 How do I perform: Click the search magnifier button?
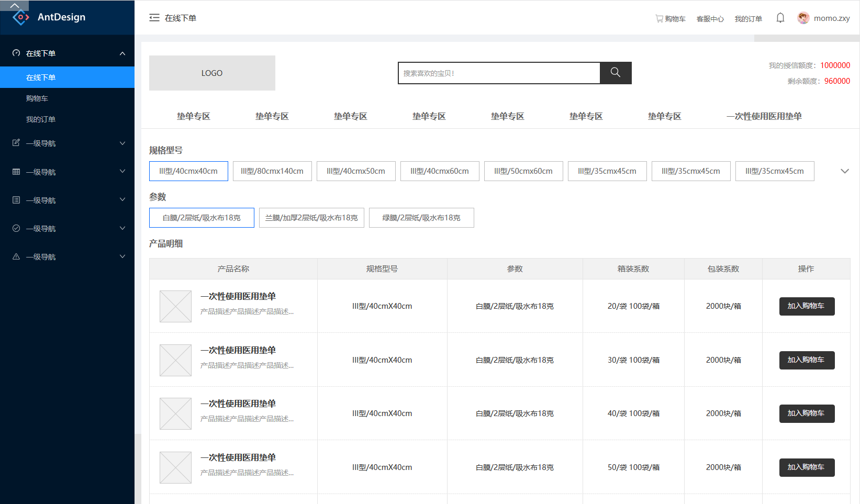click(616, 73)
